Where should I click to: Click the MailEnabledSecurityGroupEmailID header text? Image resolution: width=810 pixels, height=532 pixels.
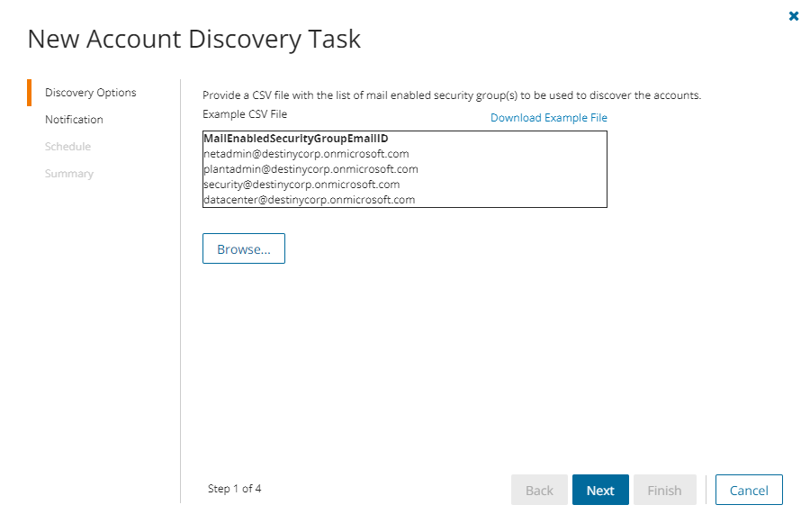(x=295, y=139)
